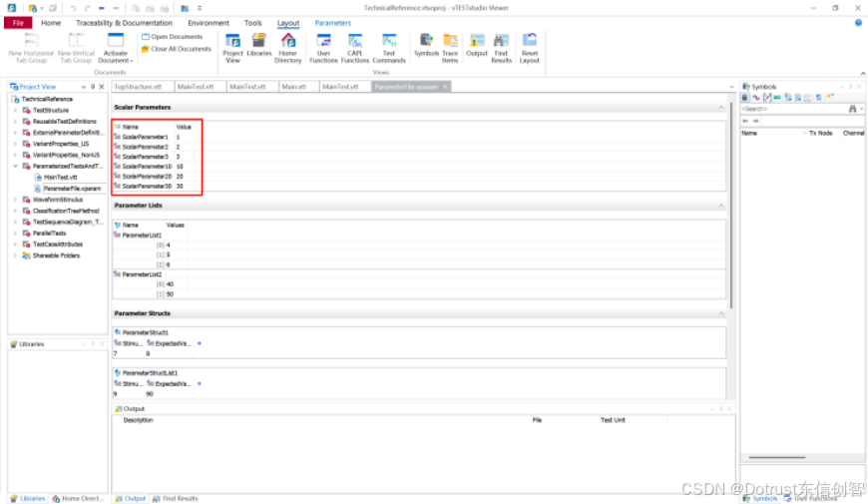This screenshot has height=504, width=868.
Task: Click the database icon in Symbols toolbar
Action: [x=745, y=98]
